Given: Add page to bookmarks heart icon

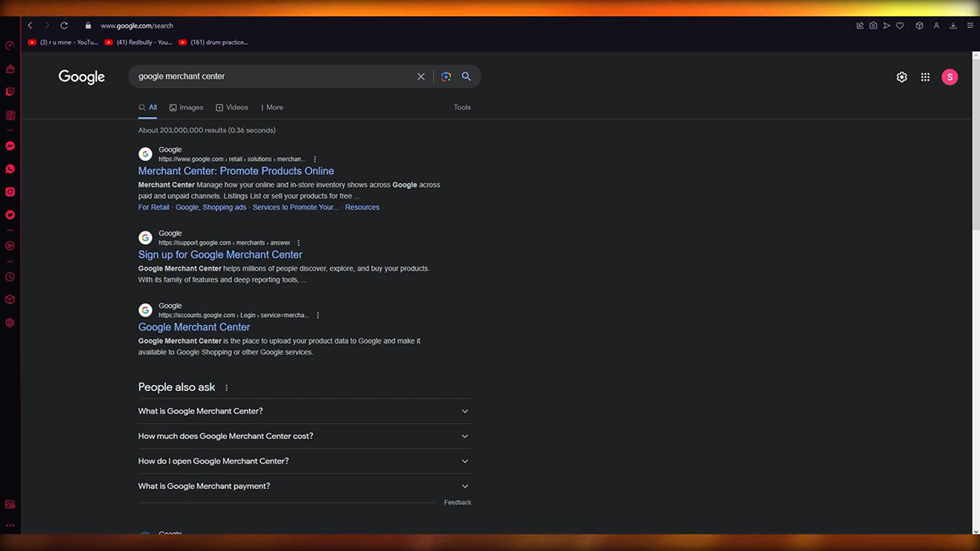Looking at the screenshot, I should point(900,26).
